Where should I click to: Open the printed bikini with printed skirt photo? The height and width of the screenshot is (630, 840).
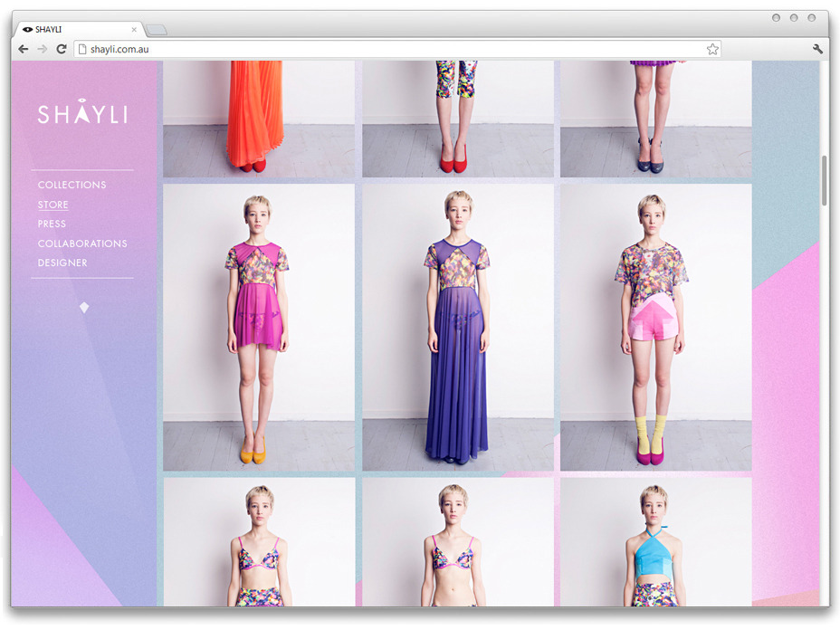(x=259, y=542)
